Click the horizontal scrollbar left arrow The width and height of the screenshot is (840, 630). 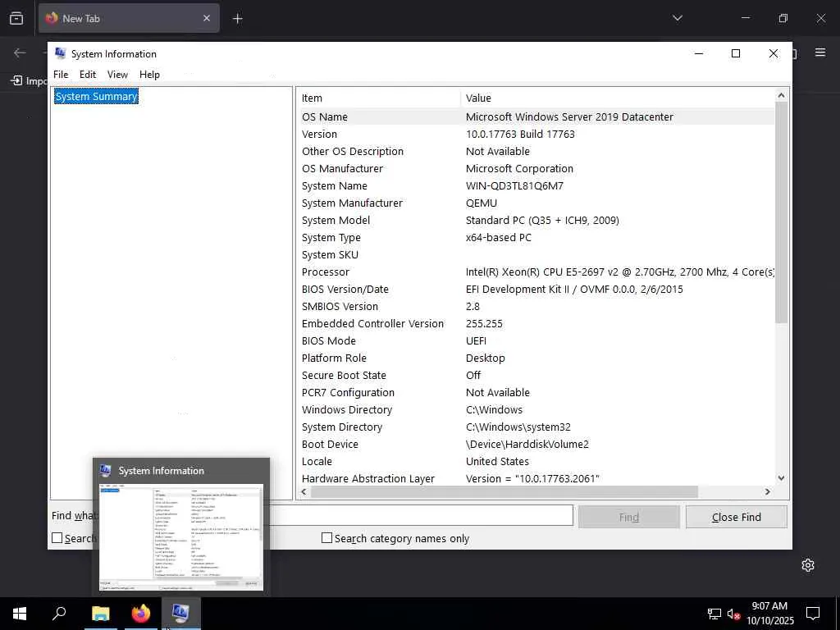pyautogui.click(x=304, y=491)
